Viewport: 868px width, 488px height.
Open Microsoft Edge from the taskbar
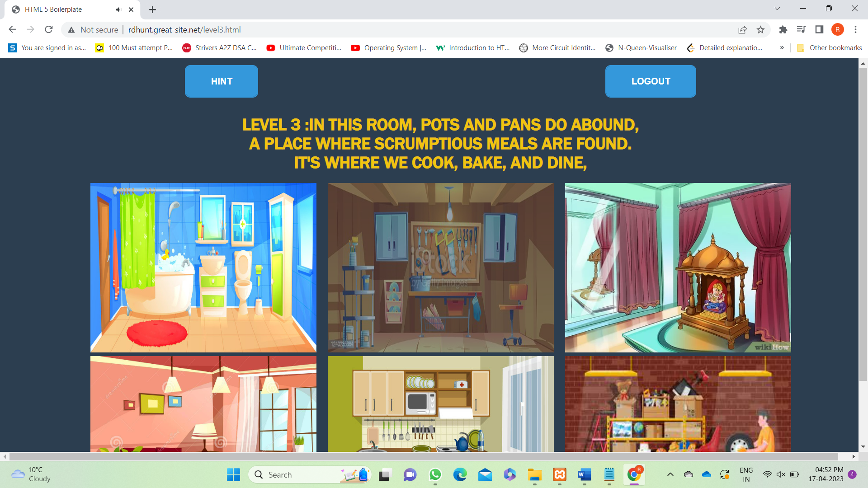tap(460, 475)
